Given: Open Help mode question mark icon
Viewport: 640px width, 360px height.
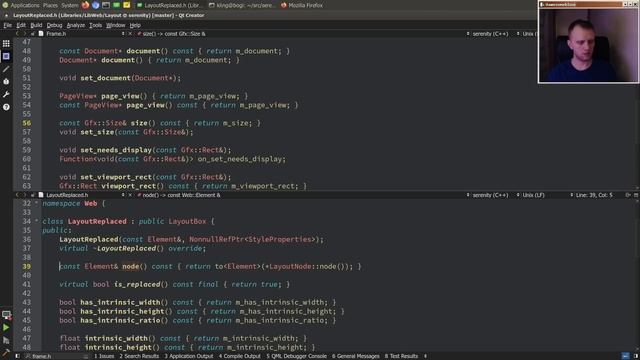Looking at the screenshot, I should pos(6,107).
